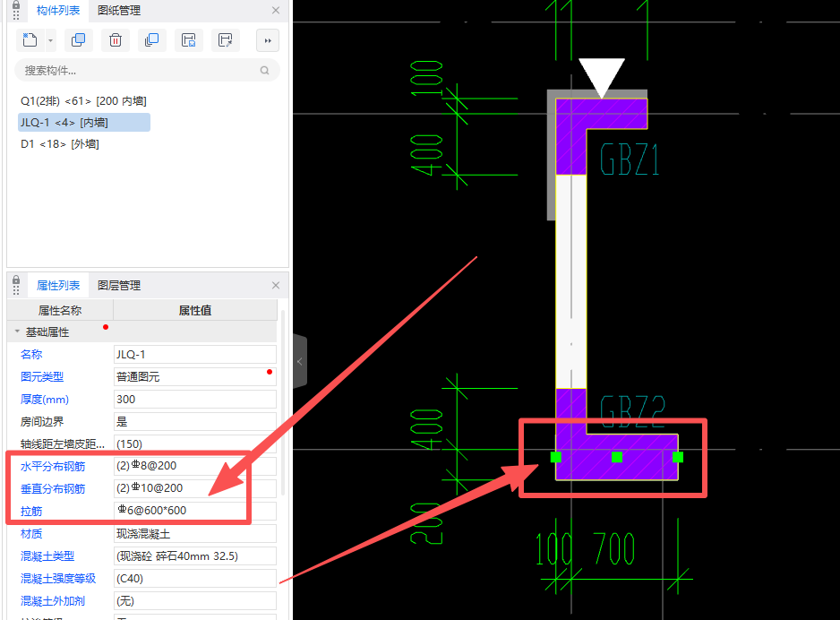Collapse the 基础属性 group
This screenshot has height=620, width=840.
pos(17,332)
